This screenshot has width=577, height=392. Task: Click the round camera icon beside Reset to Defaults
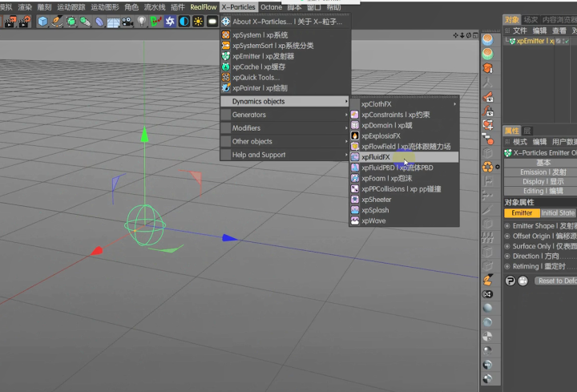click(523, 281)
